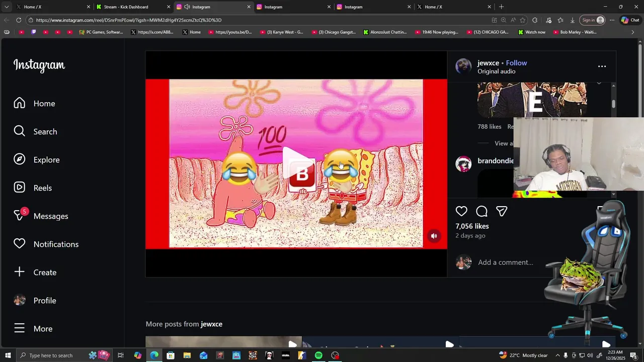The height and width of the screenshot is (362, 644).
Task: Click in Add a comment field
Action: (x=505, y=262)
